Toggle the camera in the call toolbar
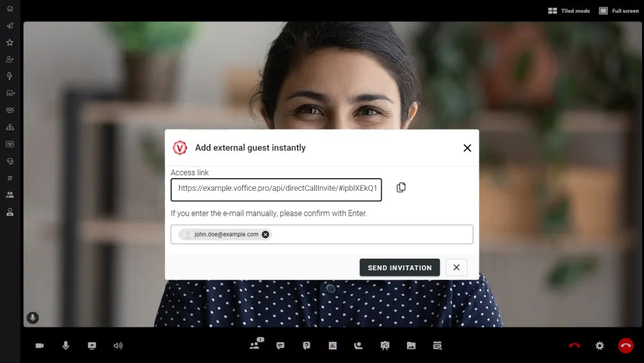Screen dimensions: 644x363 click(39, 346)
